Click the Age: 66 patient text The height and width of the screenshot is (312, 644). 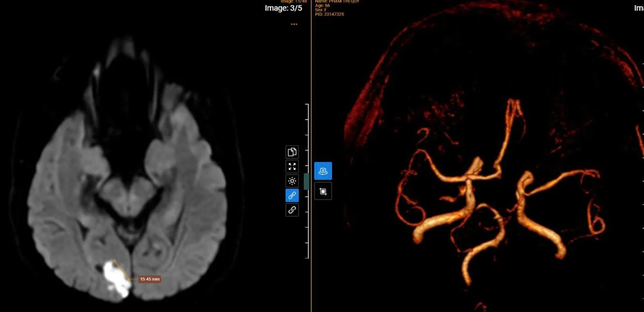click(x=323, y=6)
